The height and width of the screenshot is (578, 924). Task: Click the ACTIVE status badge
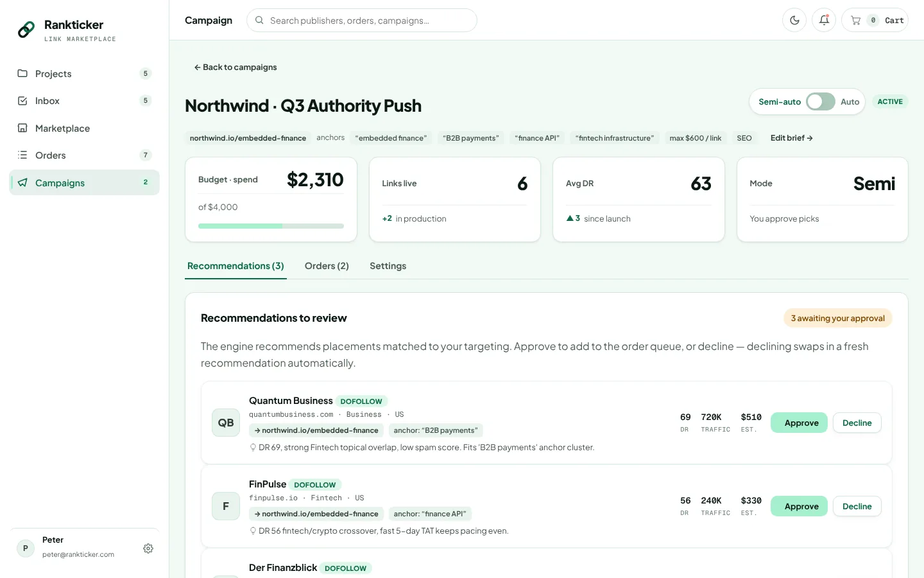point(890,101)
